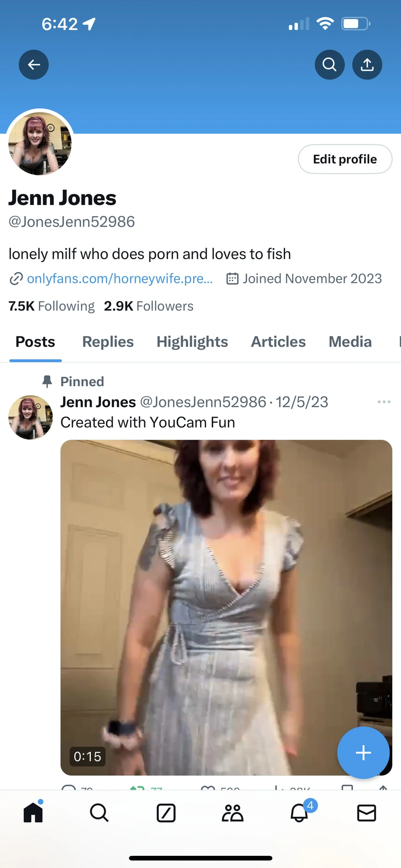Select the Home icon in bottom navigation
This screenshot has width=401, height=868.
pyautogui.click(x=33, y=812)
